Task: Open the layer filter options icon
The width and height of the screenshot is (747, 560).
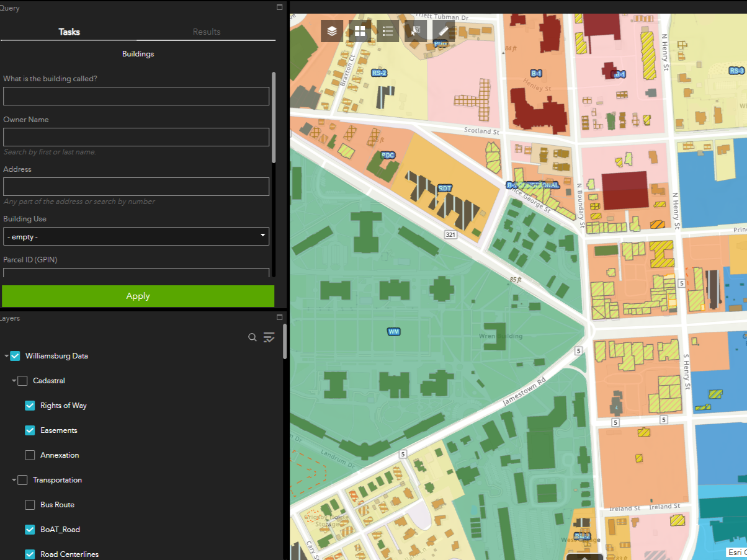Action: pos(269,337)
